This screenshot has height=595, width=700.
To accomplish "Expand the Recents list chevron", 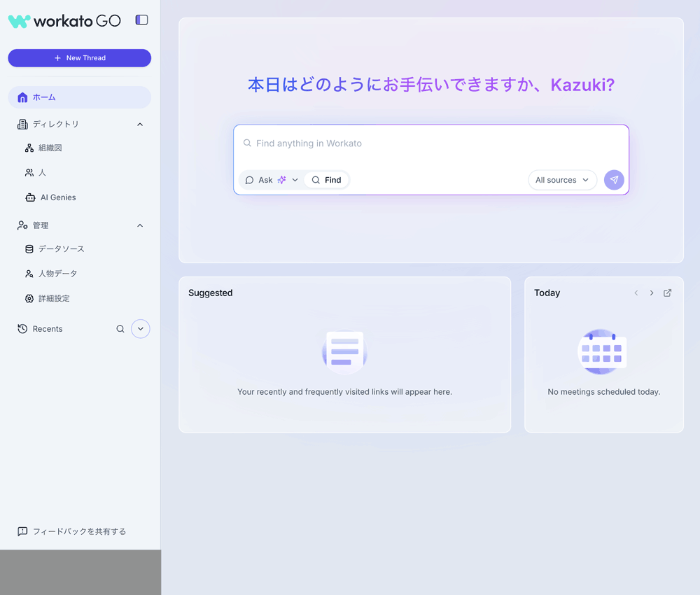I will [140, 328].
